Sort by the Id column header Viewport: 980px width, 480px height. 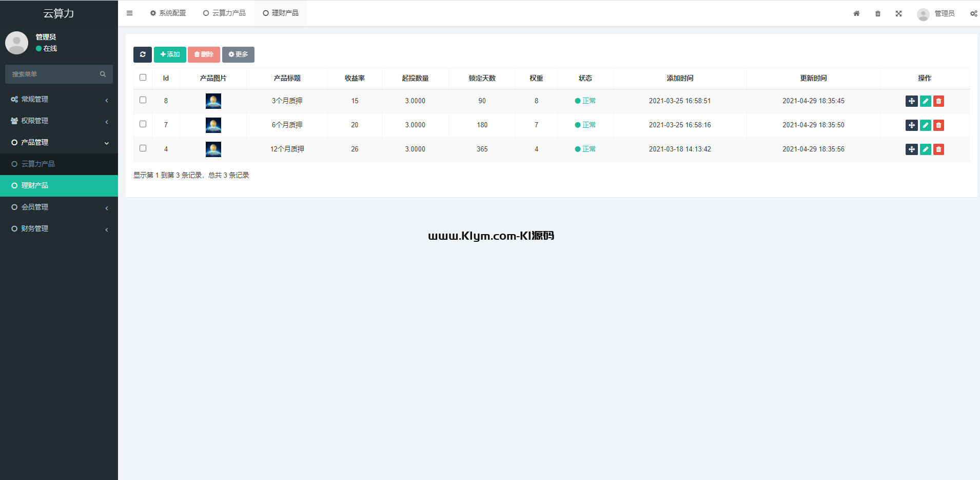(x=166, y=79)
